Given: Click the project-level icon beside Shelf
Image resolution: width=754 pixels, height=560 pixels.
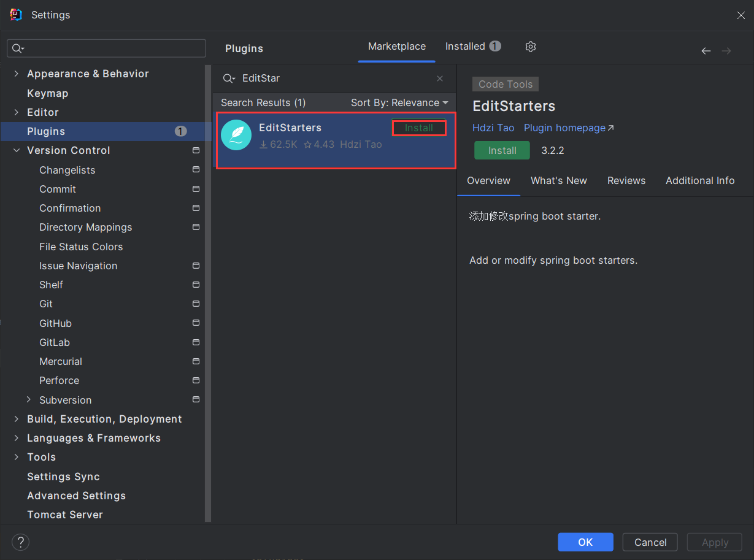Looking at the screenshot, I should click(x=196, y=285).
